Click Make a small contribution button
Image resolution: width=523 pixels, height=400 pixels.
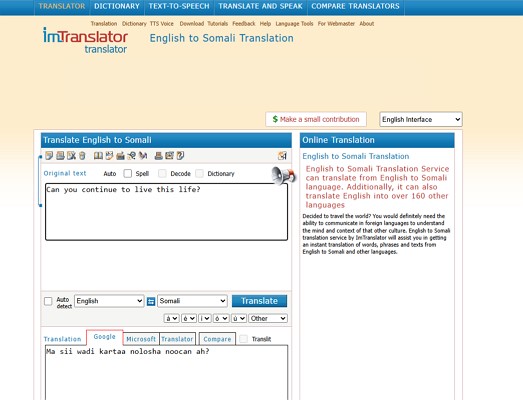point(316,119)
